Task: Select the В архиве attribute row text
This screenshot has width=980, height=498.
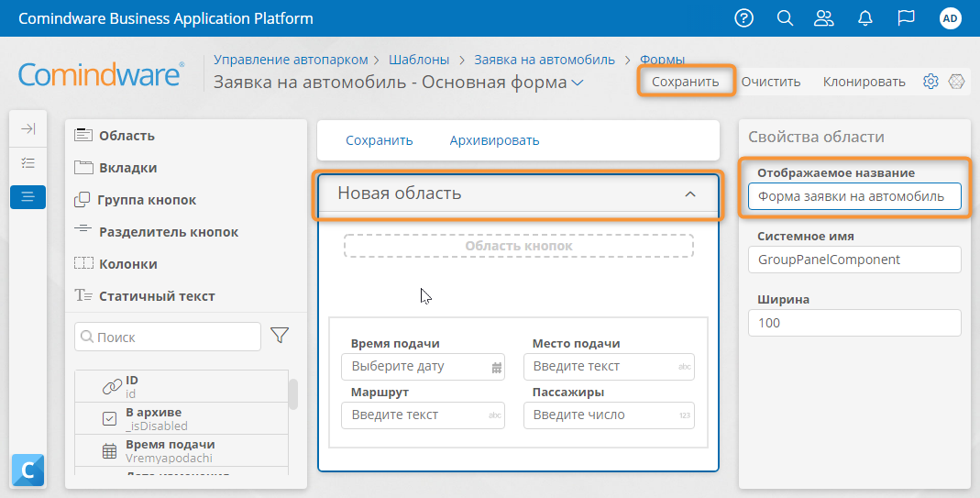Action: (156, 418)
